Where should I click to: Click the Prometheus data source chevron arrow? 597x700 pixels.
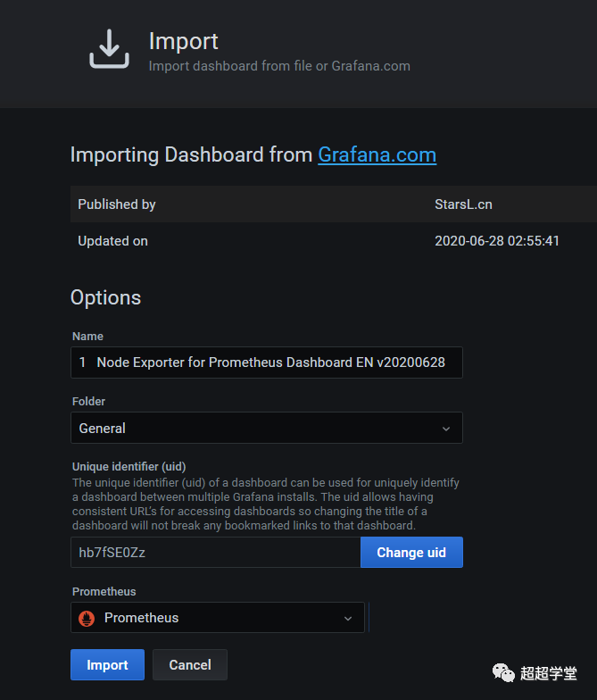[348, 618]
